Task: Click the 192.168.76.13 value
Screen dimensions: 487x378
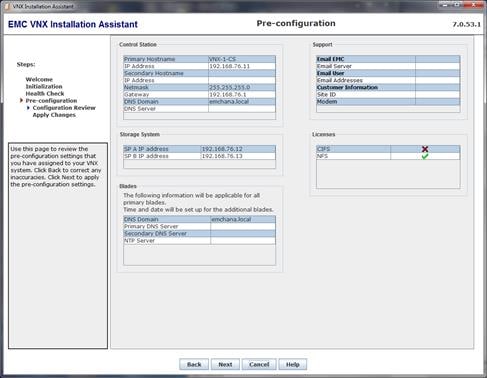Action: pyautogui.click(x=222, y=156)
